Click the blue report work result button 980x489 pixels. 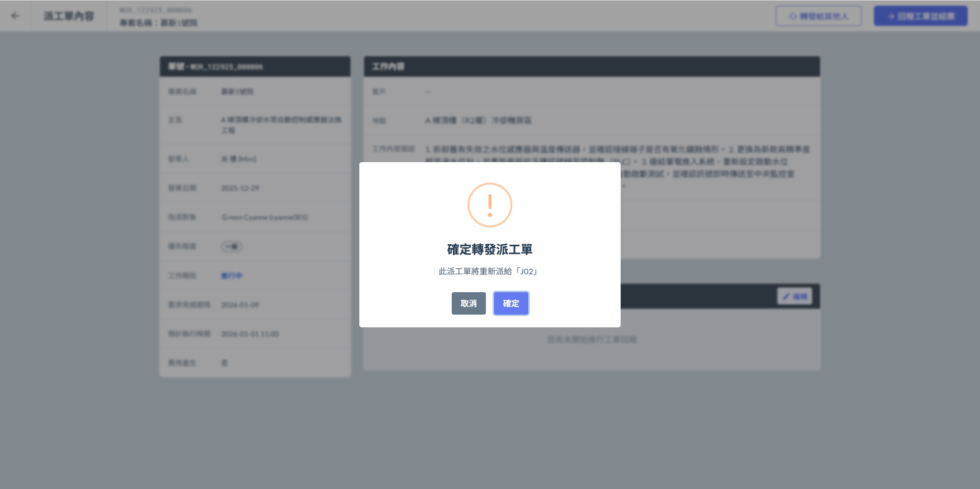click(920, 16)
